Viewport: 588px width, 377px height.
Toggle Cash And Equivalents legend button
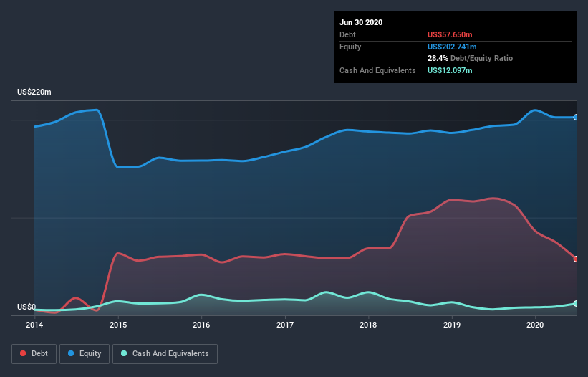tap(165, 354)
